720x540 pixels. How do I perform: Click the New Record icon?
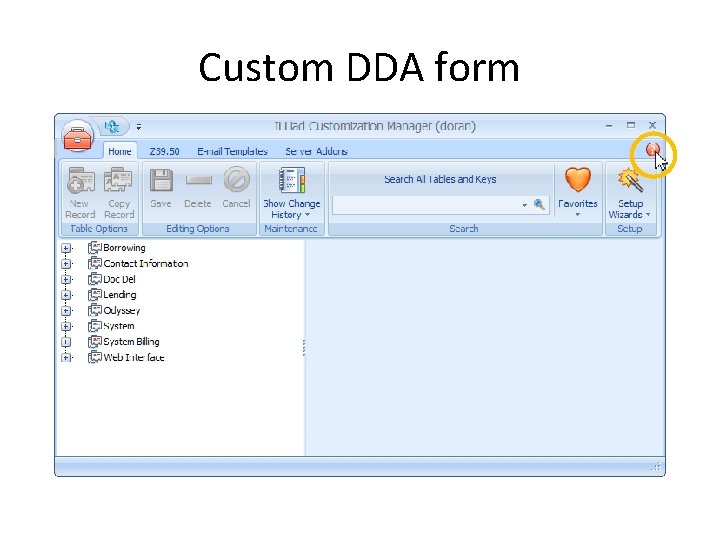[x=81, y=180]
